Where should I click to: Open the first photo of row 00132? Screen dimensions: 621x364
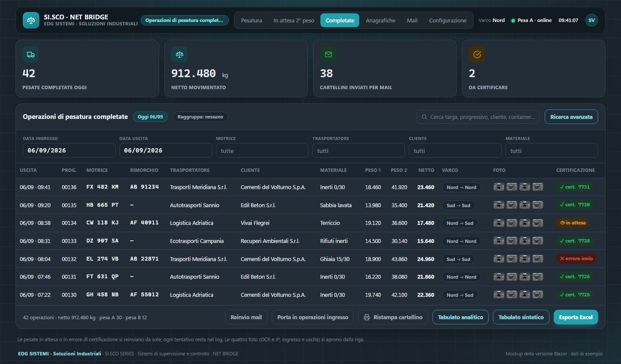pos(499,259)
